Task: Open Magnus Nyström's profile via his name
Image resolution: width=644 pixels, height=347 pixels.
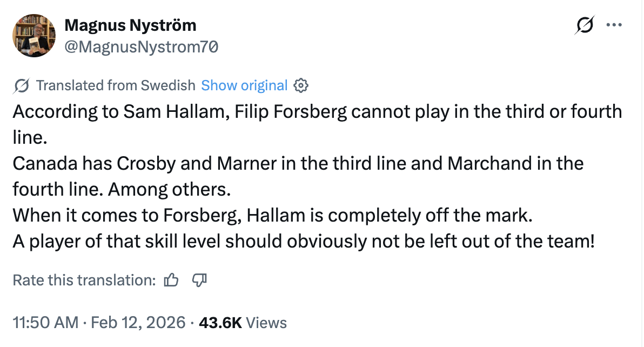Action: click(x=130, y=25)
